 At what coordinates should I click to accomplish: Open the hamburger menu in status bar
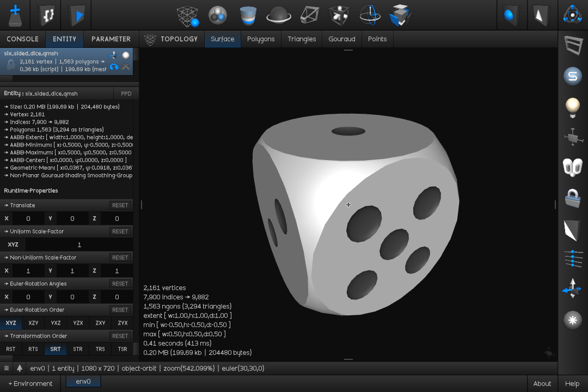coord(7,368)
